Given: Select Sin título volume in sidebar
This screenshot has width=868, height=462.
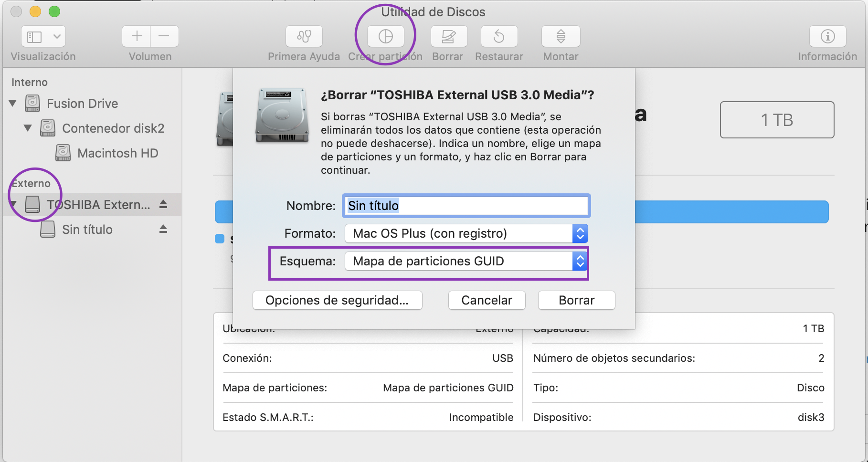Looking at the screenshot, I should click(87, 230).
